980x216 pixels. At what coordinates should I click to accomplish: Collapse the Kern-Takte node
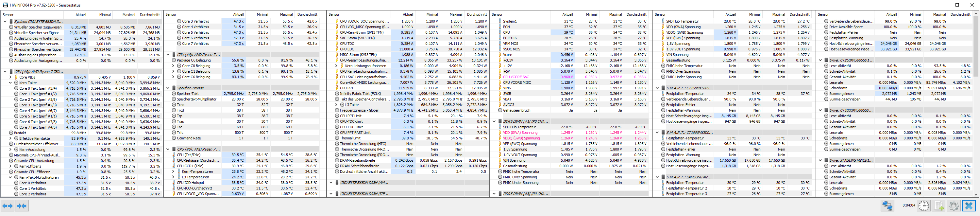10,83
